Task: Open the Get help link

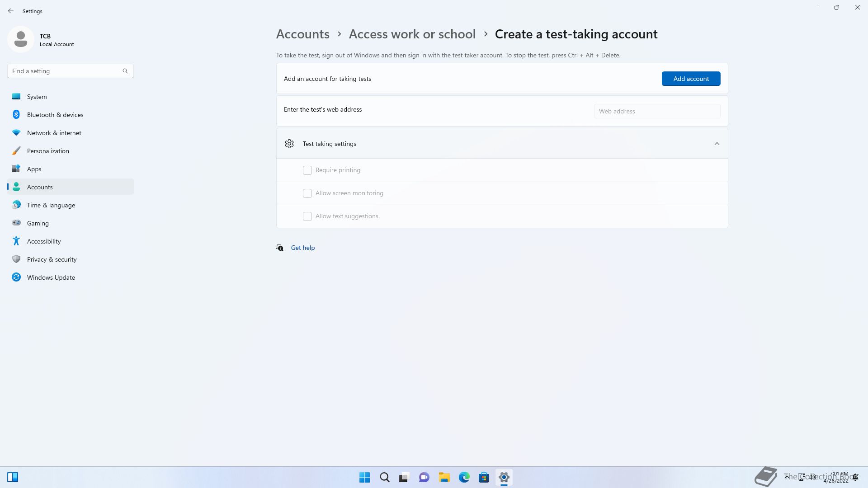Action: point(303,248)
